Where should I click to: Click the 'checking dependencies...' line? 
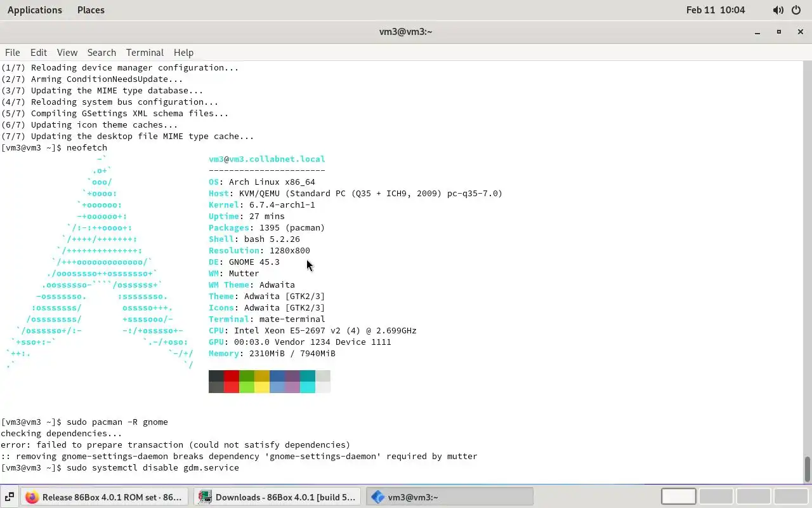tap(62, 434)
